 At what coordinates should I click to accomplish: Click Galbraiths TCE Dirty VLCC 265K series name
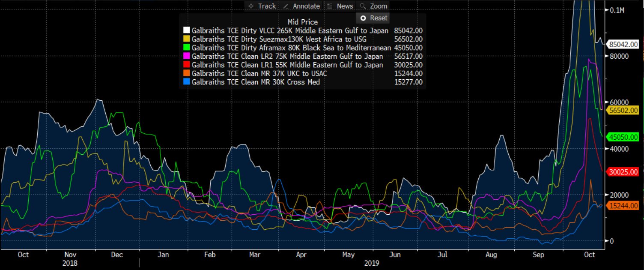click(290, 30)
